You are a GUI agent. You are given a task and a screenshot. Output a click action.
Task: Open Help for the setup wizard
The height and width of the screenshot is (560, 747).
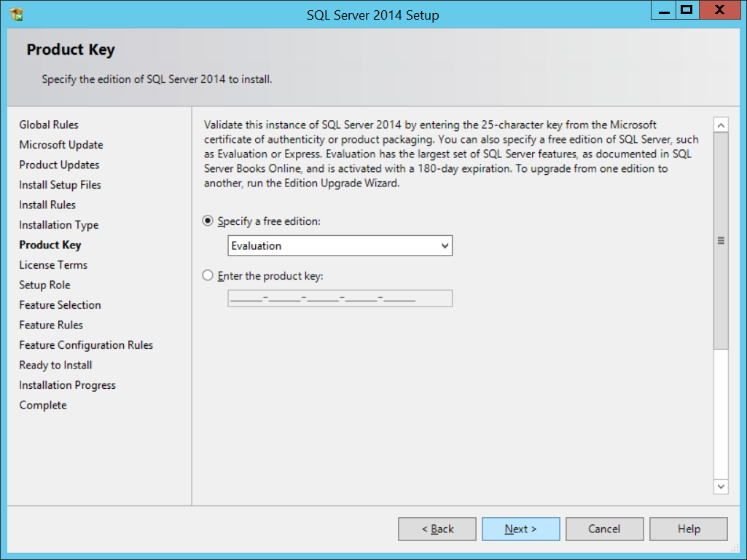coord(688,529)
